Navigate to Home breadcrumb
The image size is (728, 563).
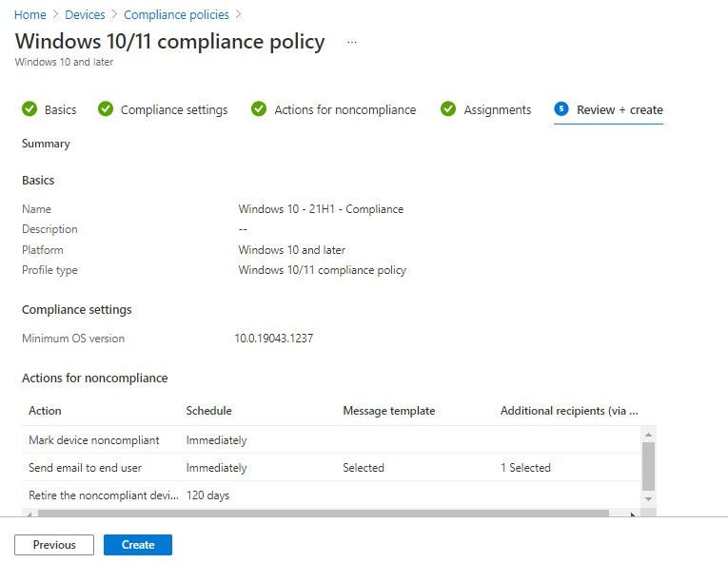coord(30,15)
